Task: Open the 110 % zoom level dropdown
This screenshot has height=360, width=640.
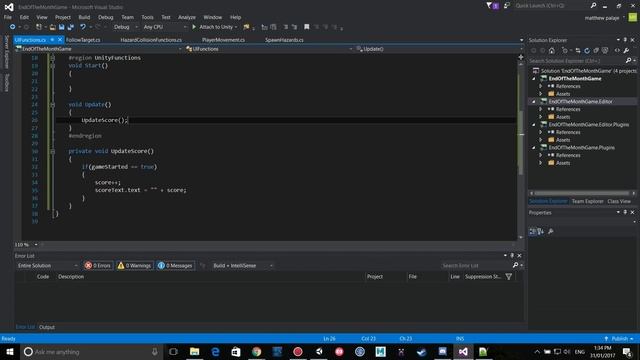Action: 26,244
